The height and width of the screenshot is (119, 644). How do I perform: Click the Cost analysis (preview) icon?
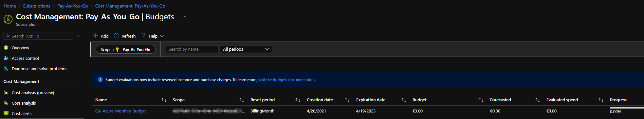pyautogui.click(x=6, y=93)
